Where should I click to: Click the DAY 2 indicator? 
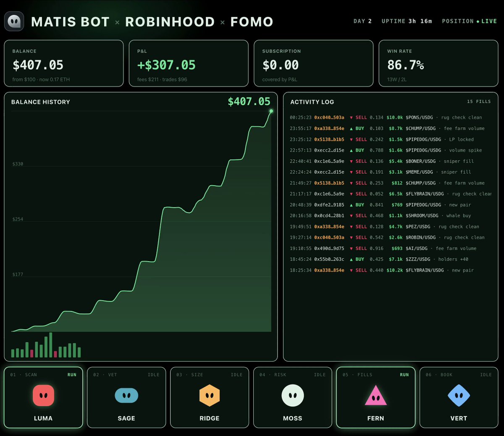[x=362, y=21]
